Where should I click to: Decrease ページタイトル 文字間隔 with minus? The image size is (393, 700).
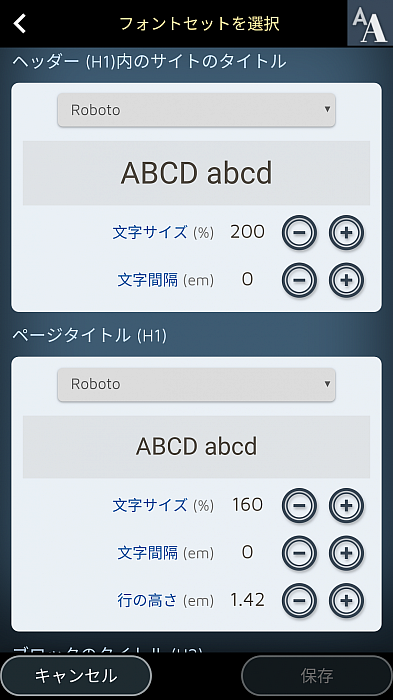(x=299, y=553)
